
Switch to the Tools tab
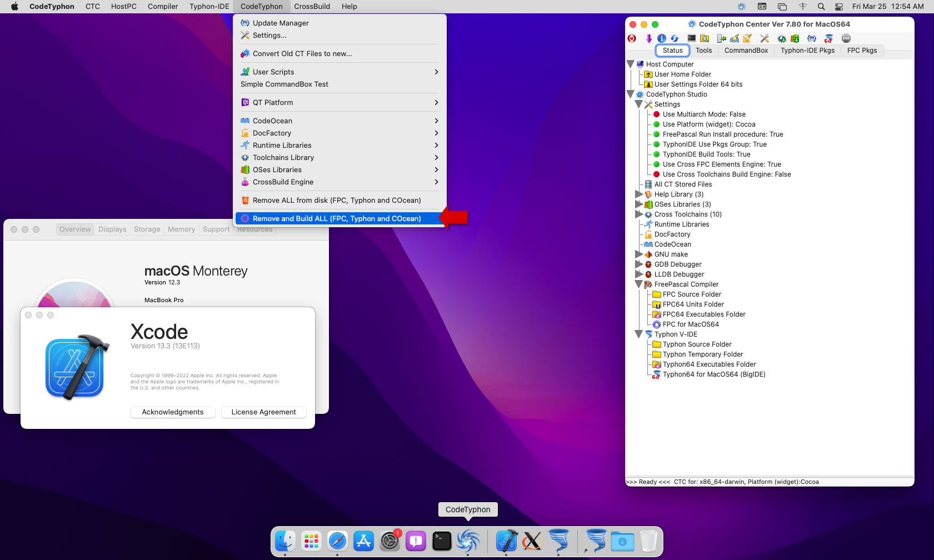point(703,51)
